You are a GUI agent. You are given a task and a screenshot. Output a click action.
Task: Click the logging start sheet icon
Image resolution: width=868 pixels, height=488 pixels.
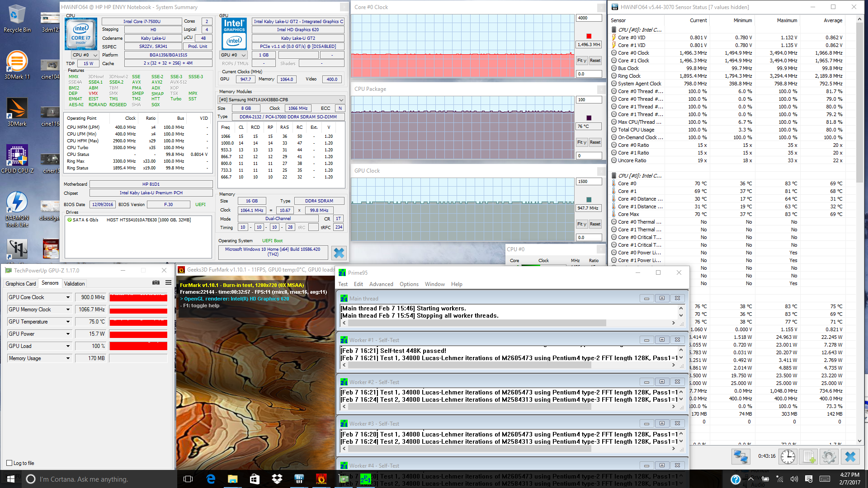[x=809, y=457]
